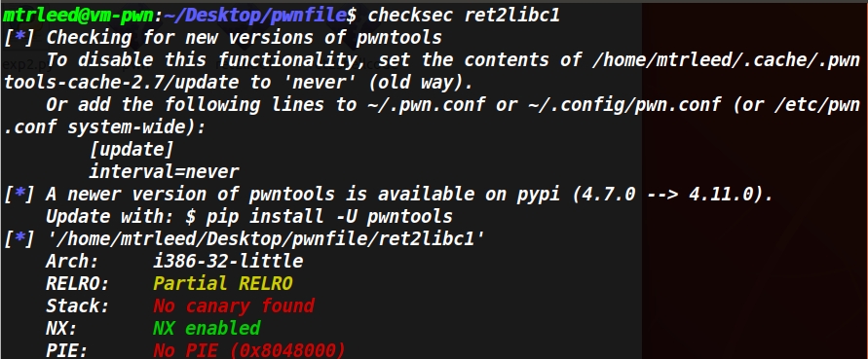Click the first [*] status marker
Screen dimensions: 868x359
(19, 38)
